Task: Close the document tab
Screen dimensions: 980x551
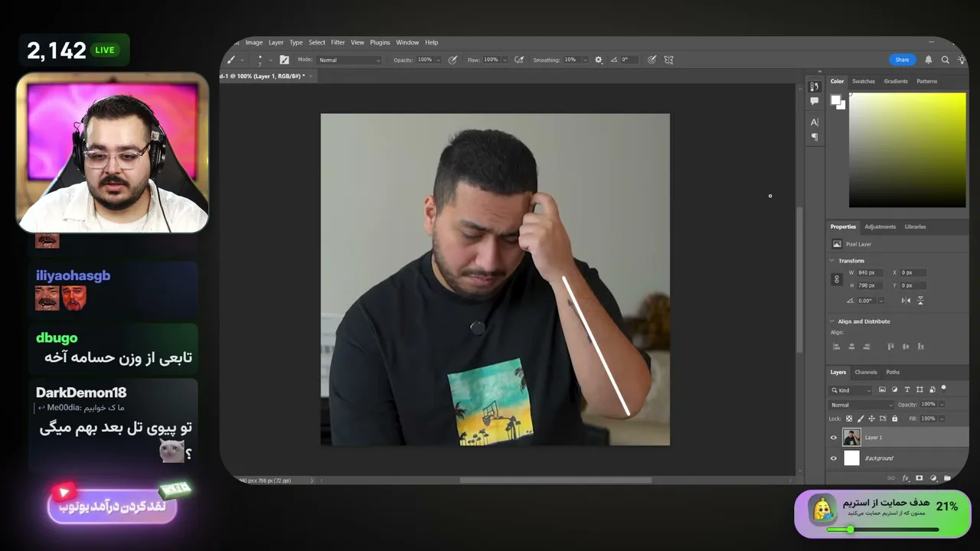Action: click(310, 76)
